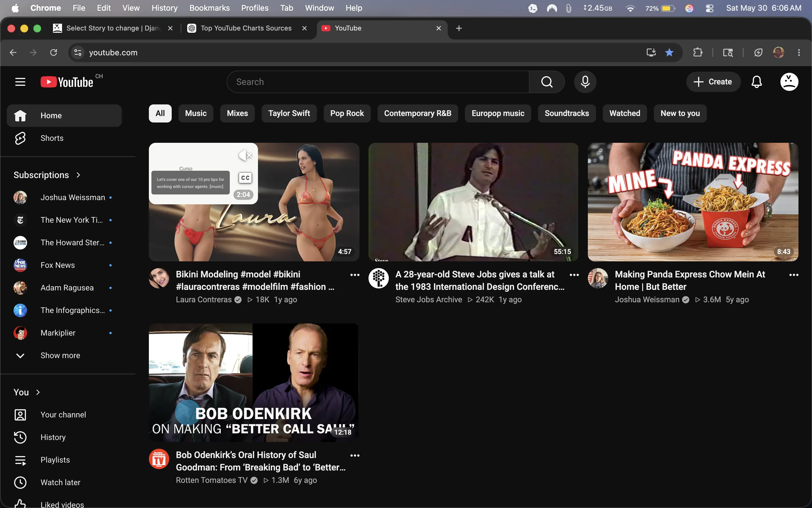
Task: Open Fox News subscription
Action: 64,265
